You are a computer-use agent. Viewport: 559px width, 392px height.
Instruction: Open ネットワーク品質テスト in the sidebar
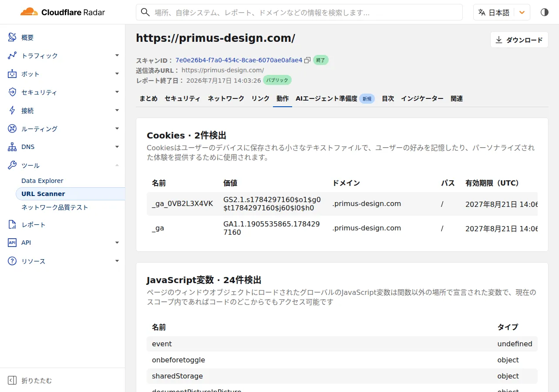pyautogui.click(x=55, y=207)
